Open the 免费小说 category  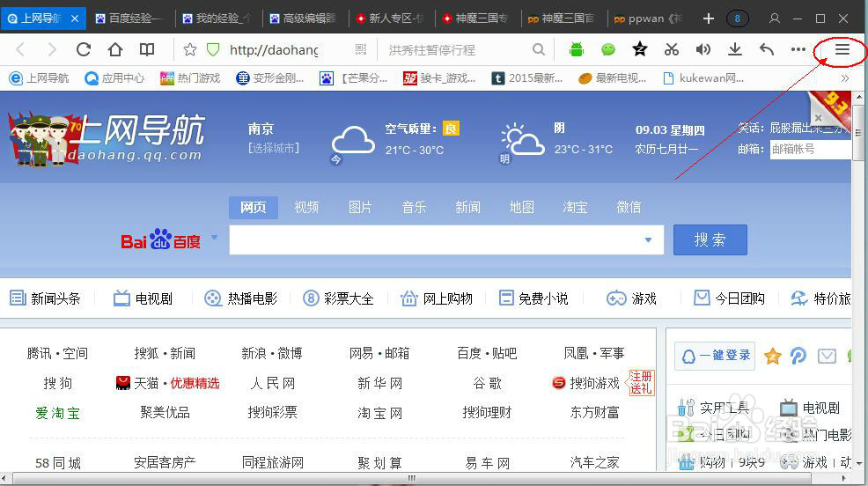click(x=533, y=298)
